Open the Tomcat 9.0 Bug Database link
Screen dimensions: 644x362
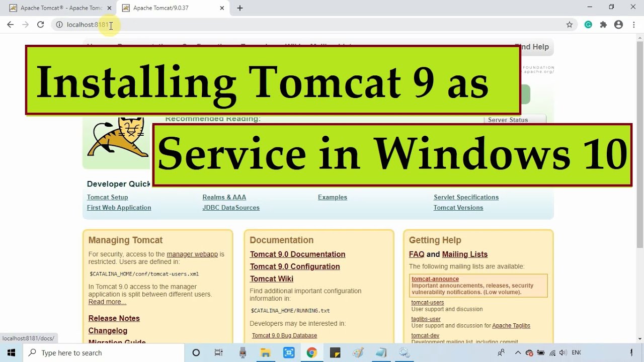pos(284,335)
